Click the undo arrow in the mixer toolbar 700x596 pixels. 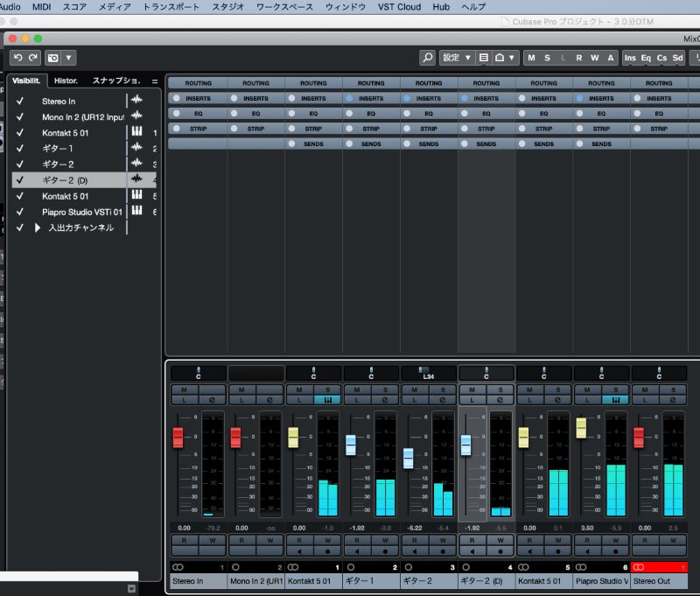click(18, 58)
